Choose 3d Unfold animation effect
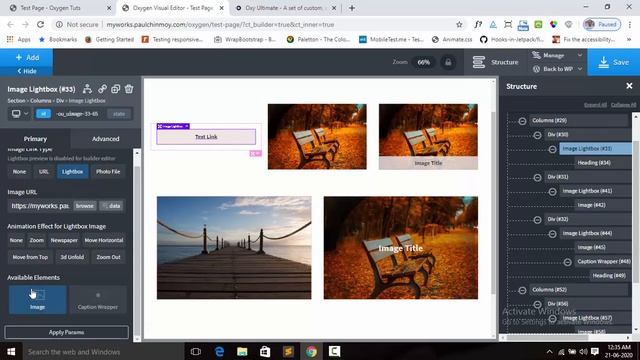 pos(72,257)
